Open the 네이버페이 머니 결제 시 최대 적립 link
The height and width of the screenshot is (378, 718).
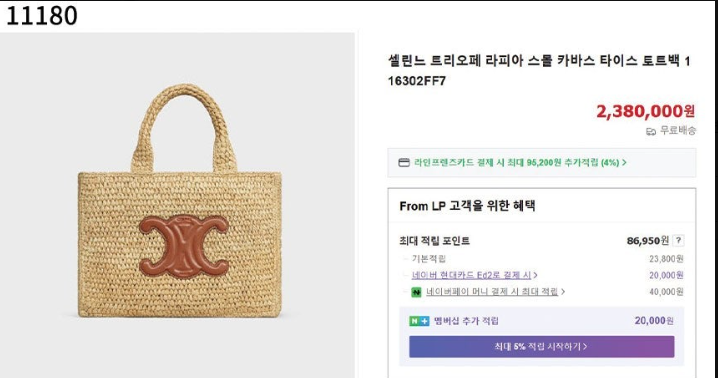492,291
